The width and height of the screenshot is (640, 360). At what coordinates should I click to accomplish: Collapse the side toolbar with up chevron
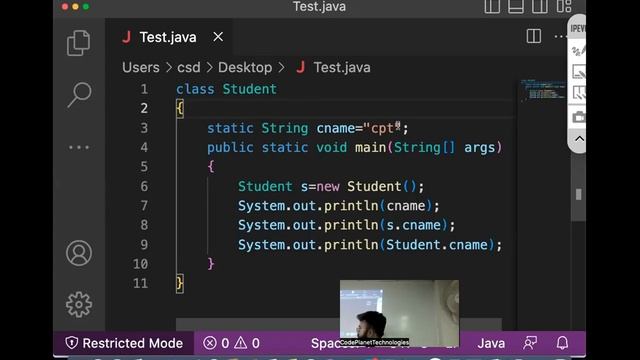(579, 139)
